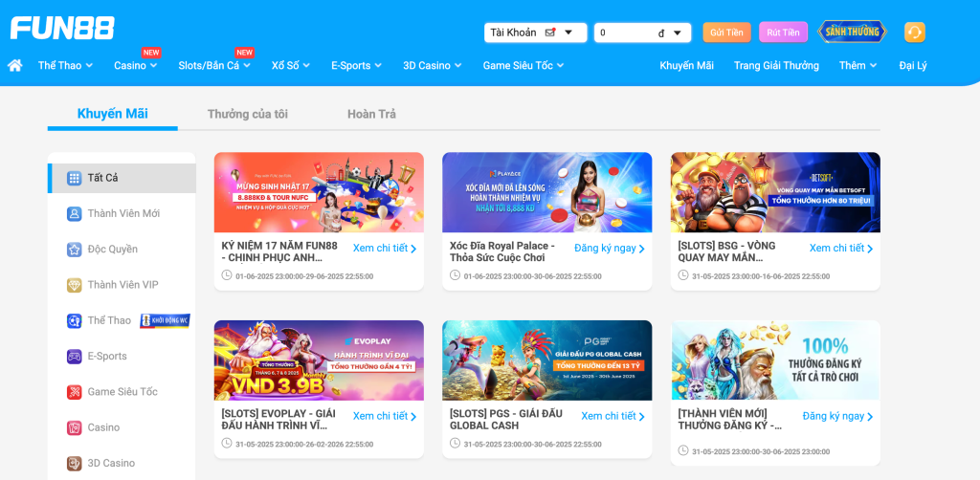The height and width of the screenshot is (480, 980).
Task: Click the Gửi Tiền deposit button
Action: [727, 33]
